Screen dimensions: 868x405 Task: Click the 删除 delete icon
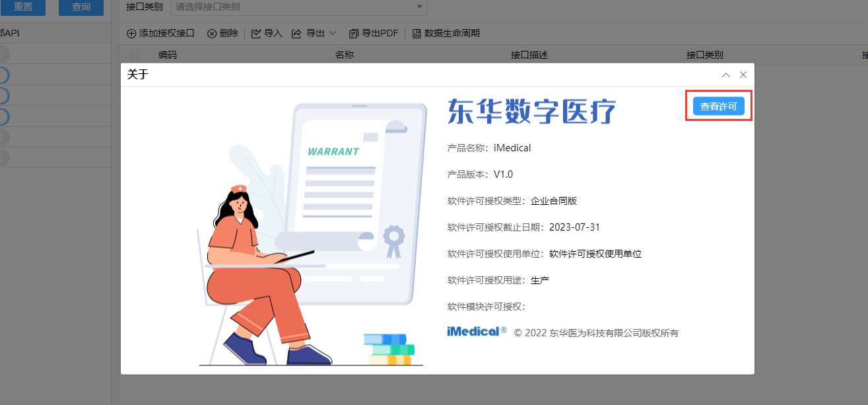[x=212, y=32]
